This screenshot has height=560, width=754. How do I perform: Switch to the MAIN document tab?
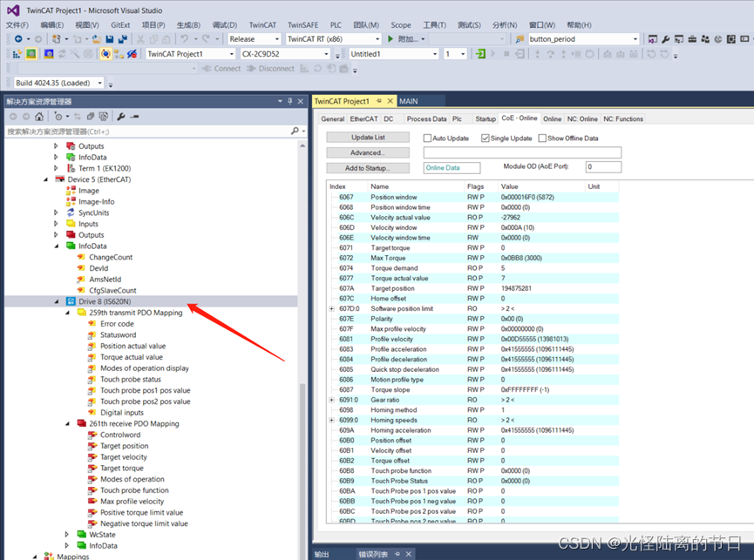[x=408, y=101]
